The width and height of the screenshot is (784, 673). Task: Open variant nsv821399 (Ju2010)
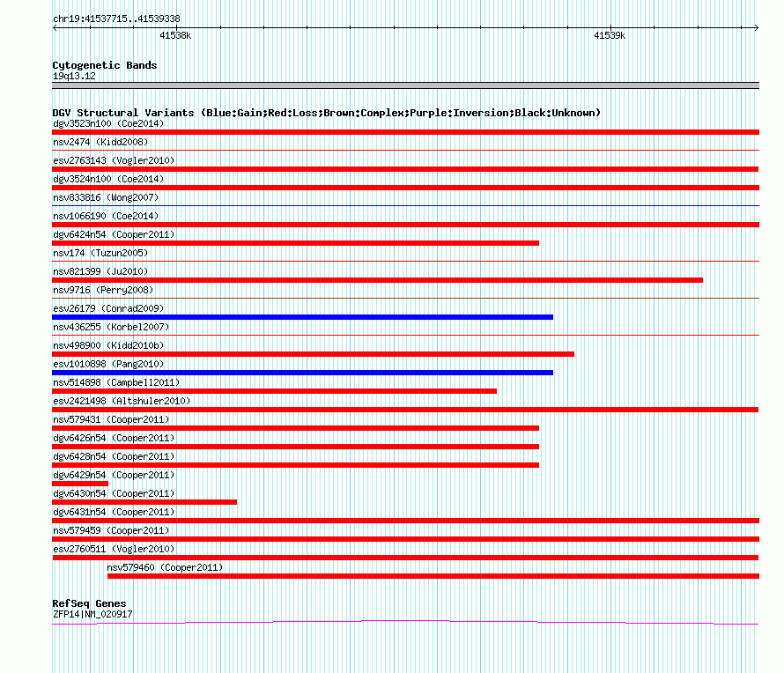point(100,271)
